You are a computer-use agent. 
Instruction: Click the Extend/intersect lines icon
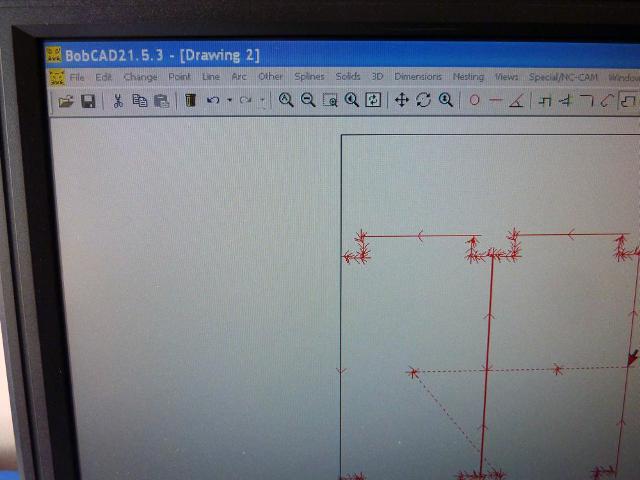point(566,100)
